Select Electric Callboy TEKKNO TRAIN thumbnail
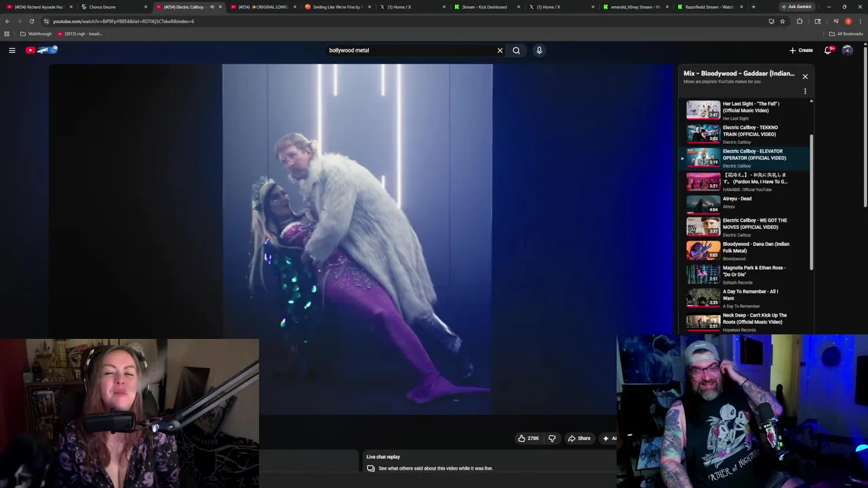868x488 pixels. click(x=703, y=134)
